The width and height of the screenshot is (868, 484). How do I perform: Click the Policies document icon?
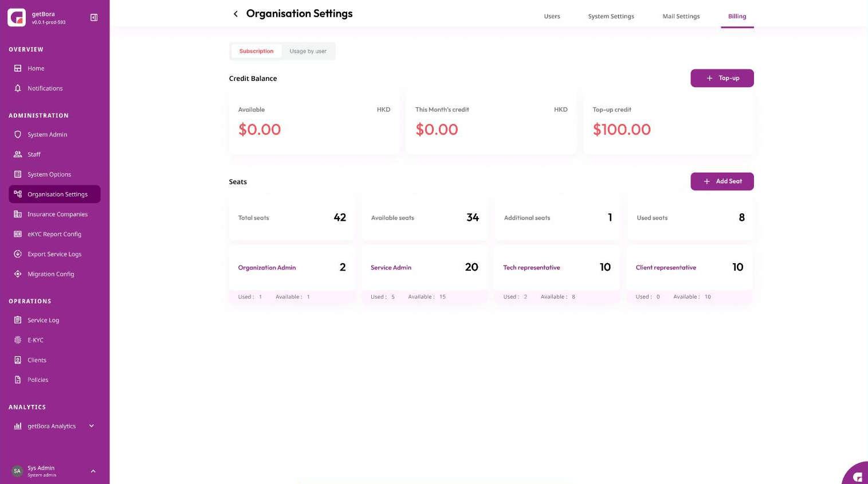click(x=18, y=380)
